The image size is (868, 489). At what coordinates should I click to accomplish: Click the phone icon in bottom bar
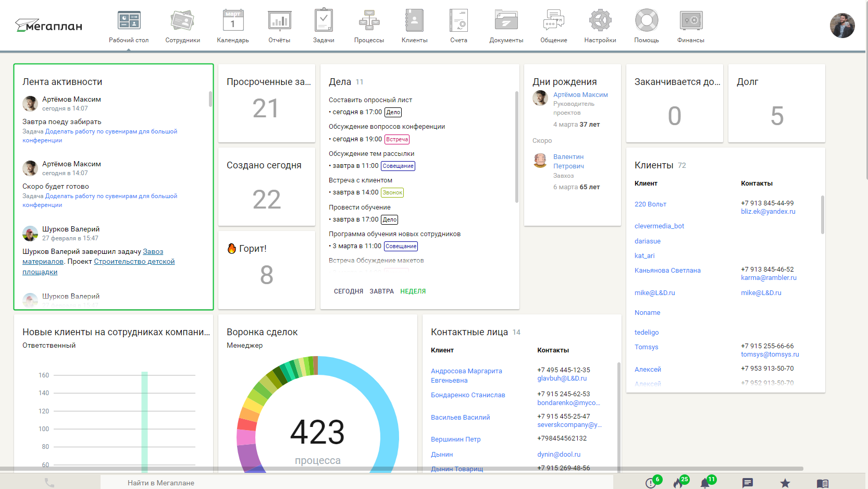(49, 483)
